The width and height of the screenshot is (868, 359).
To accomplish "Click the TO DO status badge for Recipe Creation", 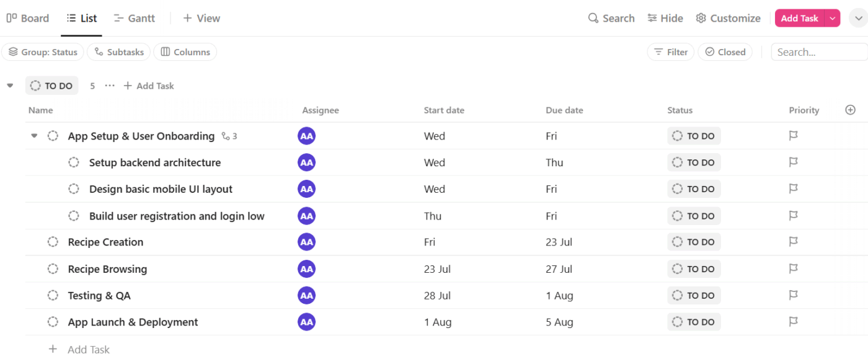I will (x=694, y=242).
